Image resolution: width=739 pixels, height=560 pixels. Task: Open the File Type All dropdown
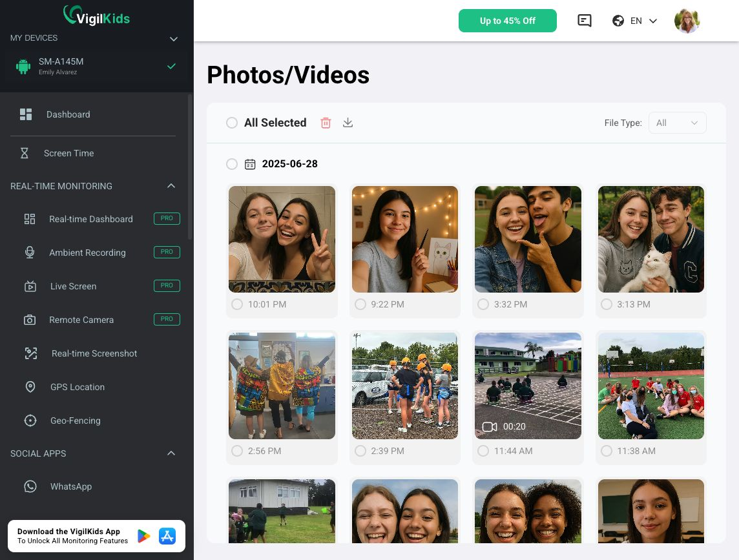pyautogui.click(x=677, y=123)
